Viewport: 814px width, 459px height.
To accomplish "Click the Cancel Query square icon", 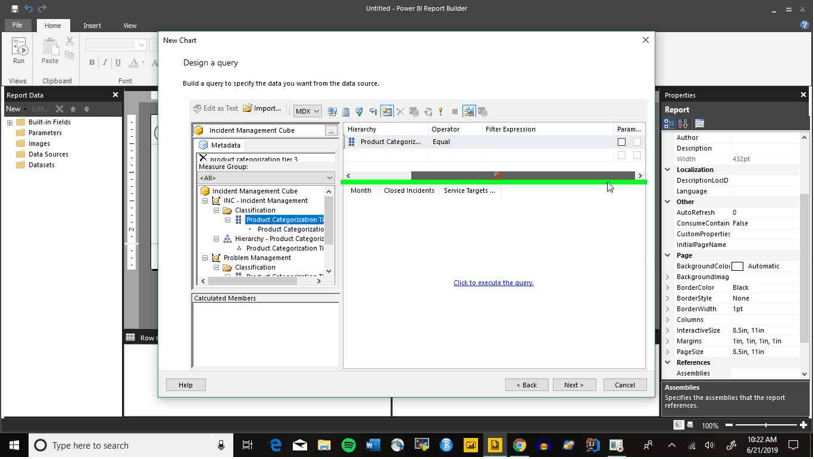I will tap(455, 112).
